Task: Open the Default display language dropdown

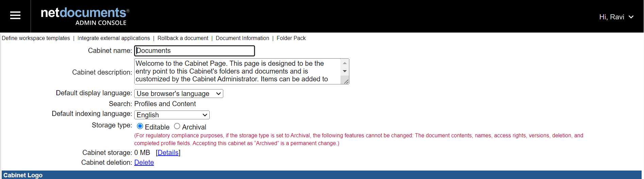Action: [x=179, y=94]
